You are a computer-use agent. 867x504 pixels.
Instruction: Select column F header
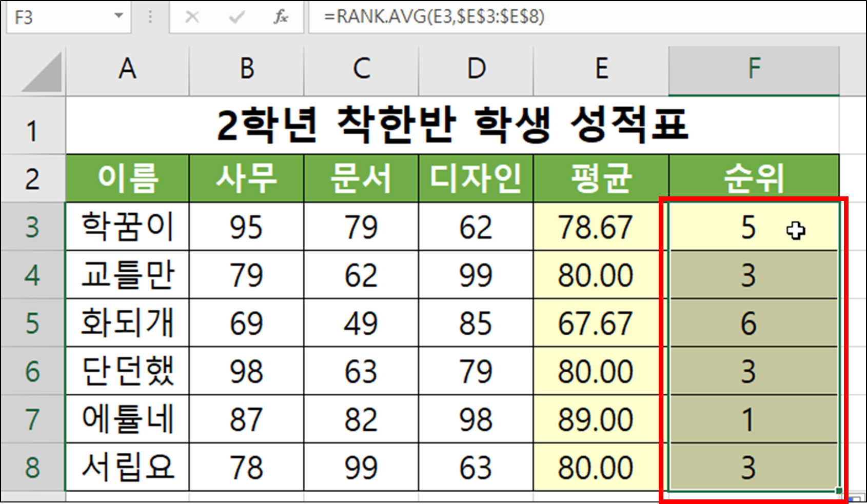[753, 69]
